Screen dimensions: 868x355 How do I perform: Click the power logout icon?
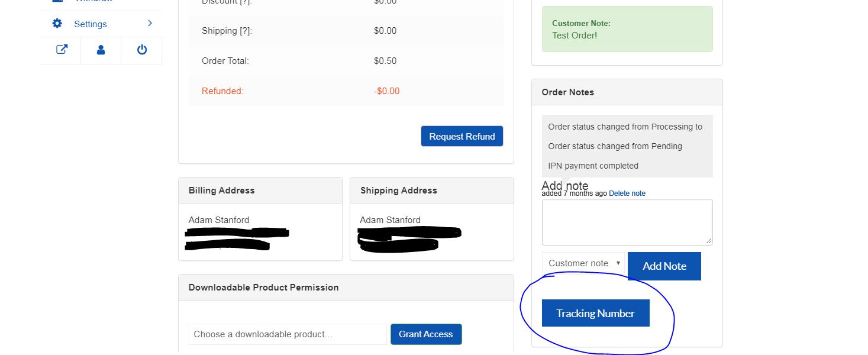click(141, 50)
